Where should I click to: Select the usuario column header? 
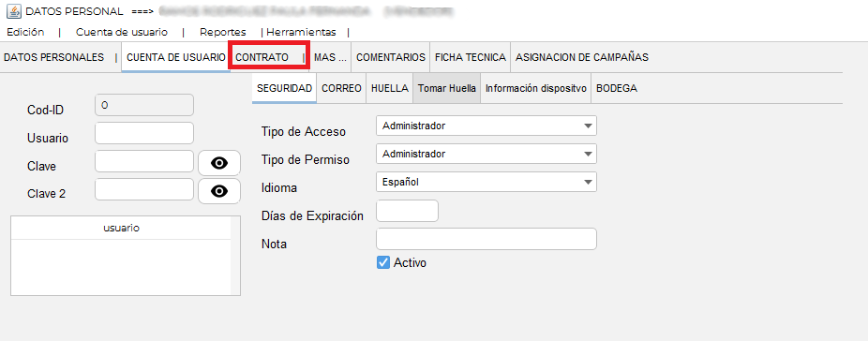pyautogui.click(x=121, y=228)
